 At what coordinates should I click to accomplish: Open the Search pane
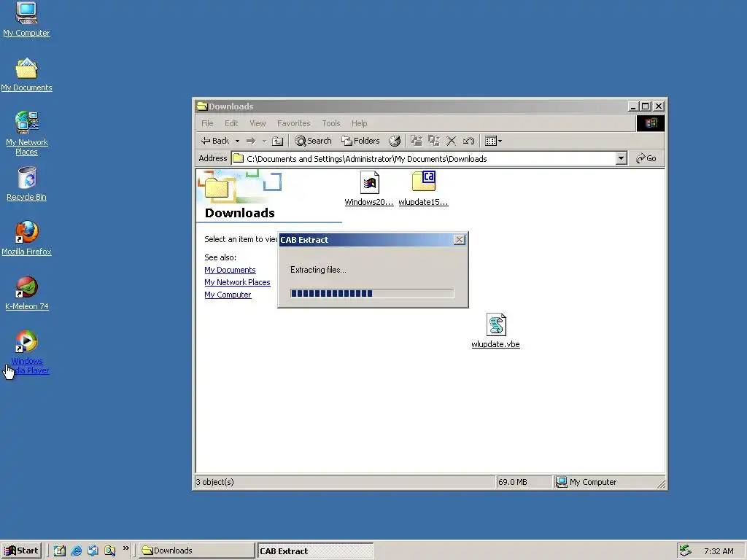314,141
